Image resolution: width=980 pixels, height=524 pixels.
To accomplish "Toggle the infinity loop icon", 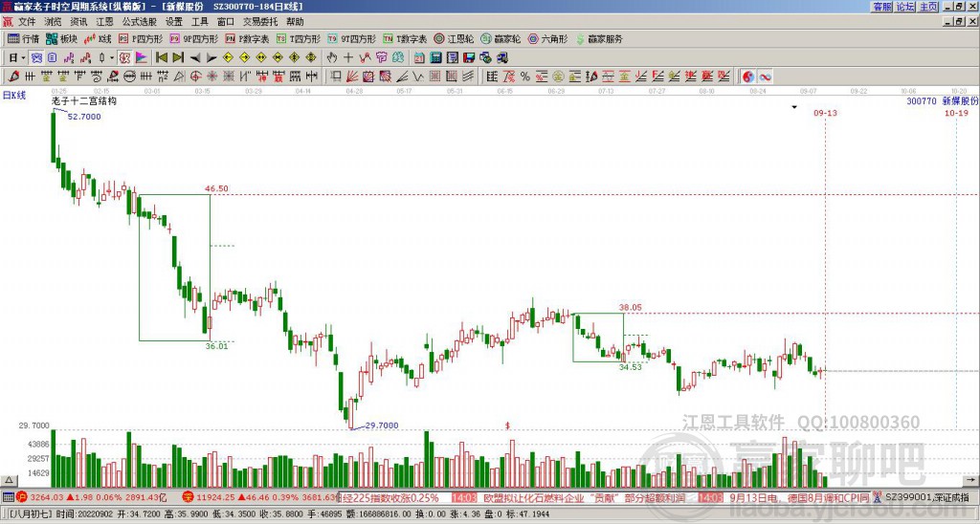I will pos(765,76).
